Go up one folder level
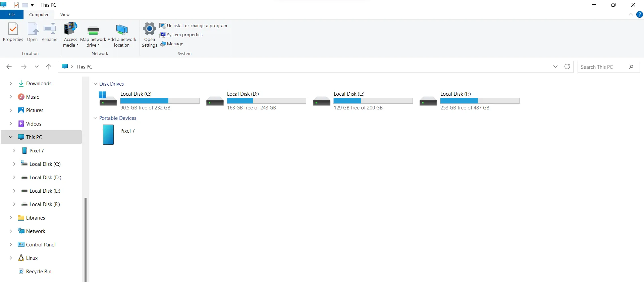 tap(49, 67)
